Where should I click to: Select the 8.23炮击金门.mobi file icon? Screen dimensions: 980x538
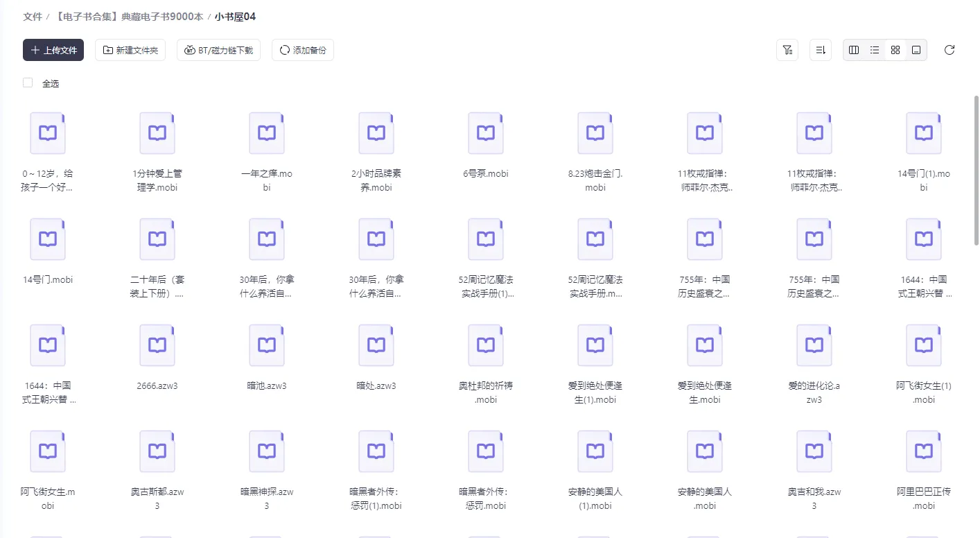(x=595, y=133)
